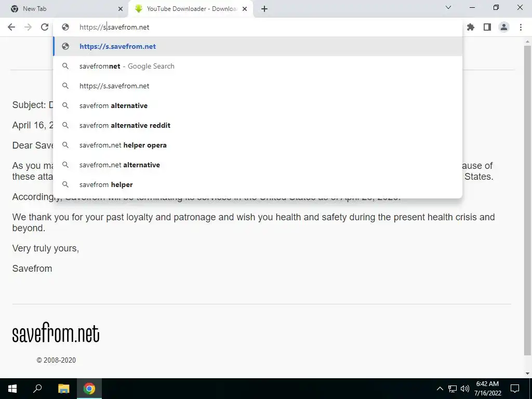
Task: Open Chrome's three-dot menu
Action: (521, 27)
